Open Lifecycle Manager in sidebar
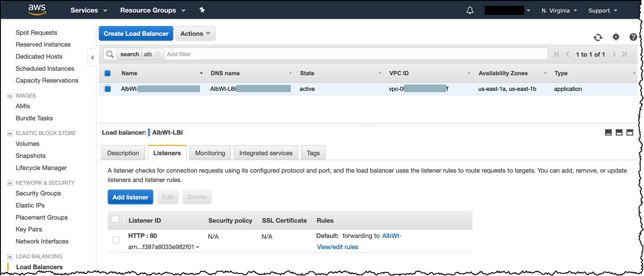 pos(41,168)
